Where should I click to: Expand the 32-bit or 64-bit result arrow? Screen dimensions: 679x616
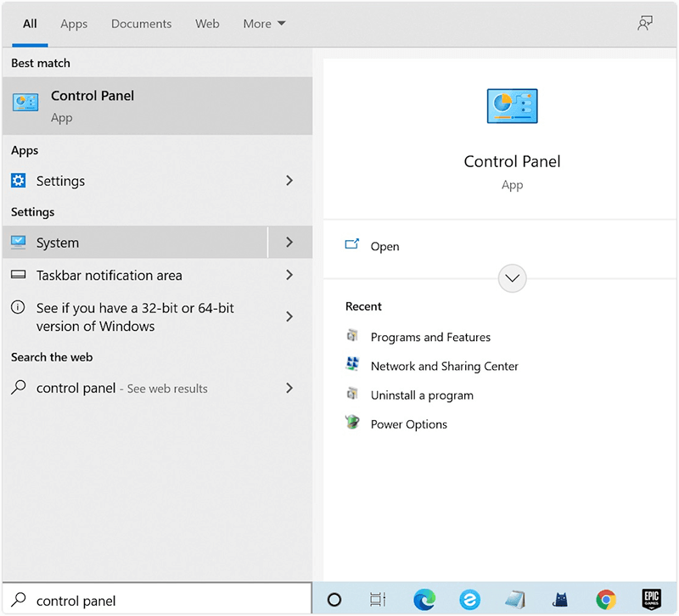coord(289,316)
